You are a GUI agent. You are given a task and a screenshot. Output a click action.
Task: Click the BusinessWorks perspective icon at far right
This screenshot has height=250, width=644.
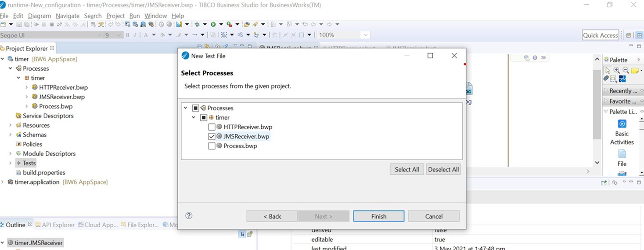click(x=639, y=35)
